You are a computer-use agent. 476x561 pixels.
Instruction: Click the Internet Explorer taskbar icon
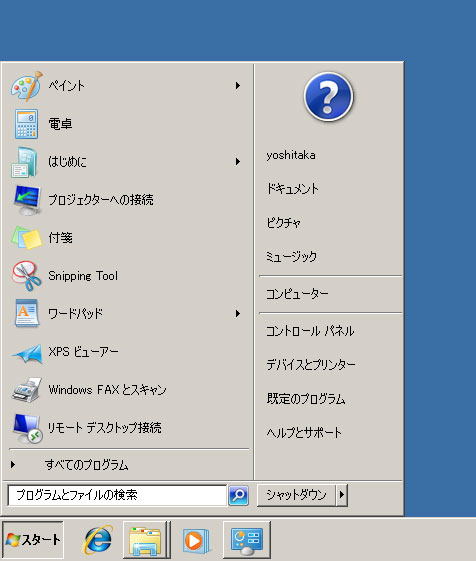point(98,540)
